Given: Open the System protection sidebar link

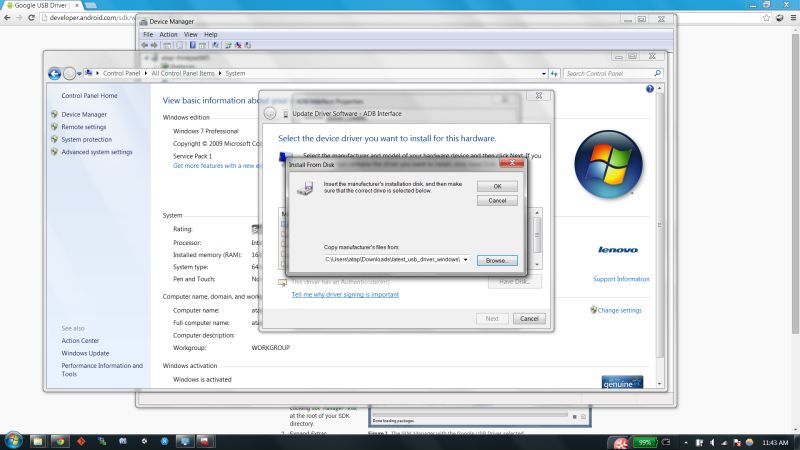Looking at the screenshot, I should point(87,139).
